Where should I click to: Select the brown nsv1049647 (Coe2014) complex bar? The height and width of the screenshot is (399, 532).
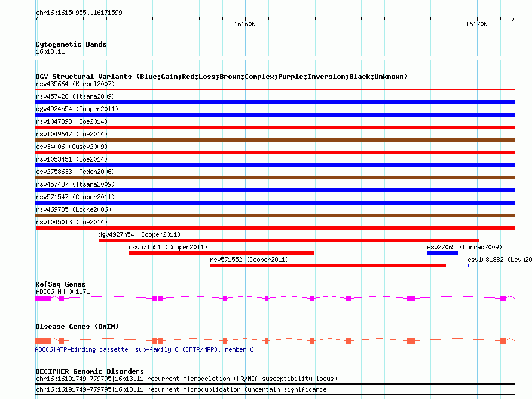(275, 140)
